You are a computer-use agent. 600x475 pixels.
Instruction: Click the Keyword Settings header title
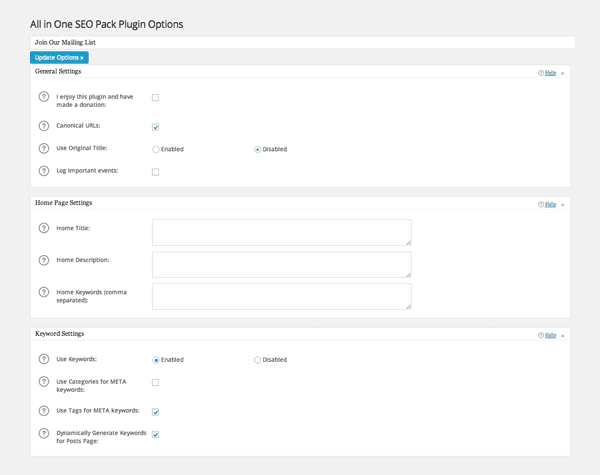pyautogui.click(x=59, y=333)
